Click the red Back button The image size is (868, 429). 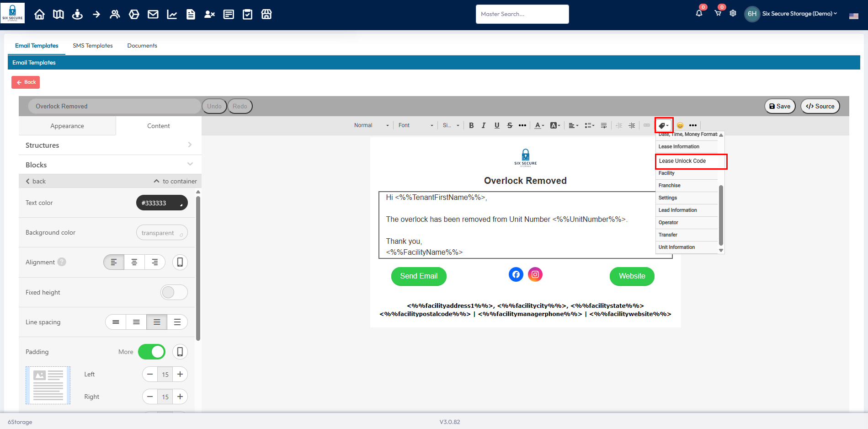pyautogui.click(x=26, y=82)
